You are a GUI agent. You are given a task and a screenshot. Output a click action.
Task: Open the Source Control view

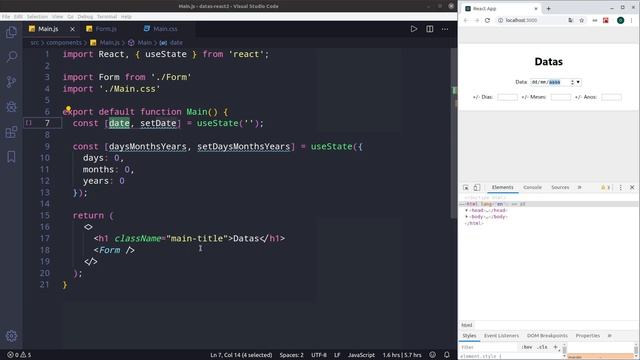click(x=11, y=82)
